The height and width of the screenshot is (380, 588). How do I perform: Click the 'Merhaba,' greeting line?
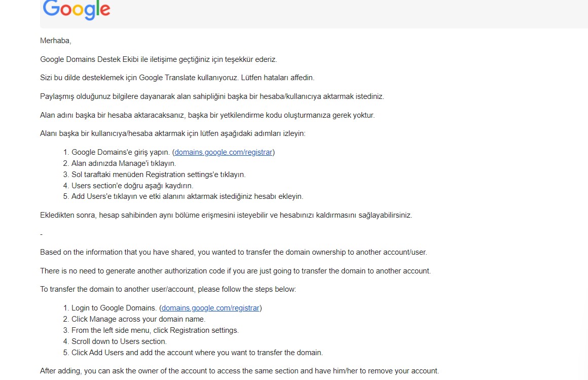click(x=55, y=41)
